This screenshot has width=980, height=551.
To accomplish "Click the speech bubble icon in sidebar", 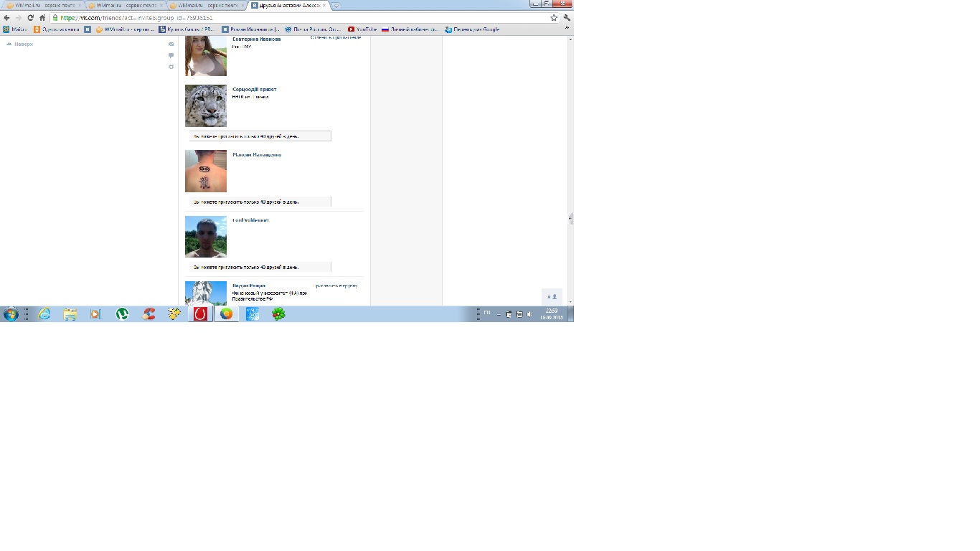I will point(171,55).
